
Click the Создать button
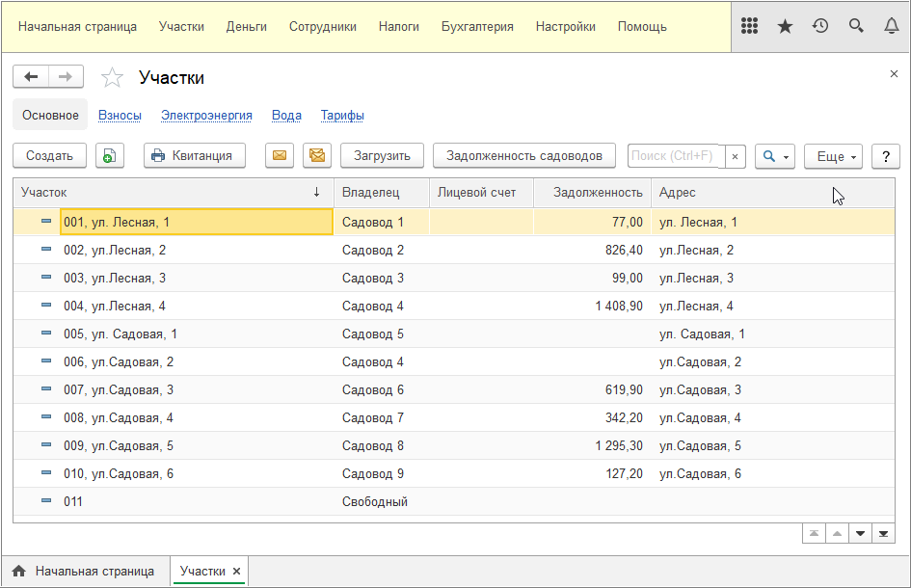[x=49, y=155]
